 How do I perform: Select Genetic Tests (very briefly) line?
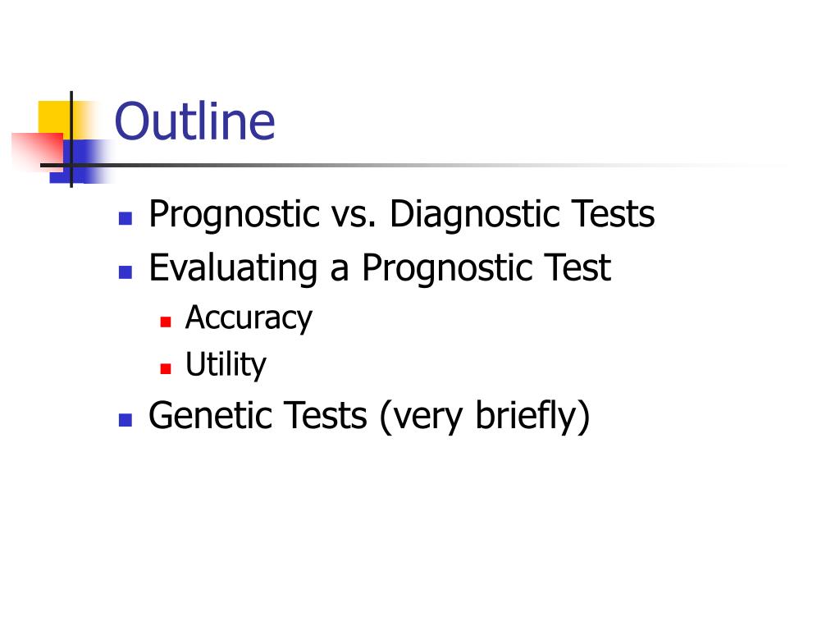369,416
